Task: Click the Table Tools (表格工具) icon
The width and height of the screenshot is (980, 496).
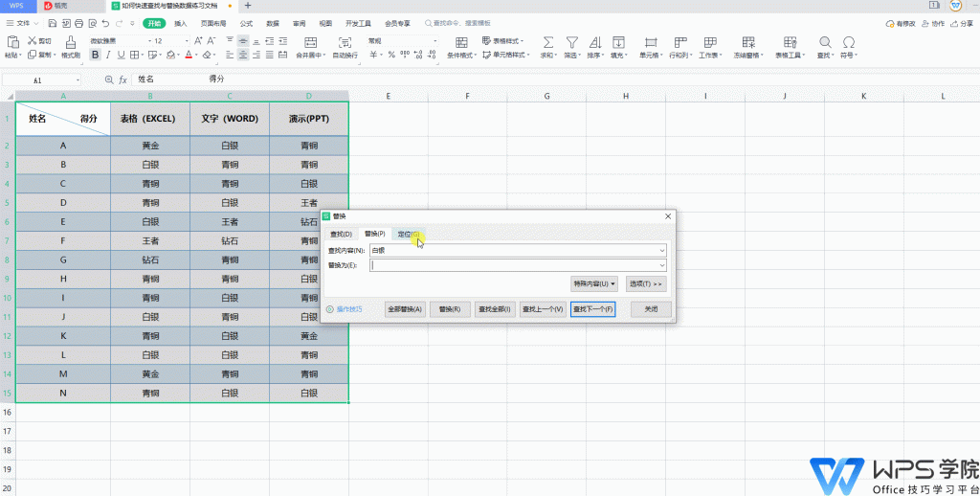Action: point(790,42)
